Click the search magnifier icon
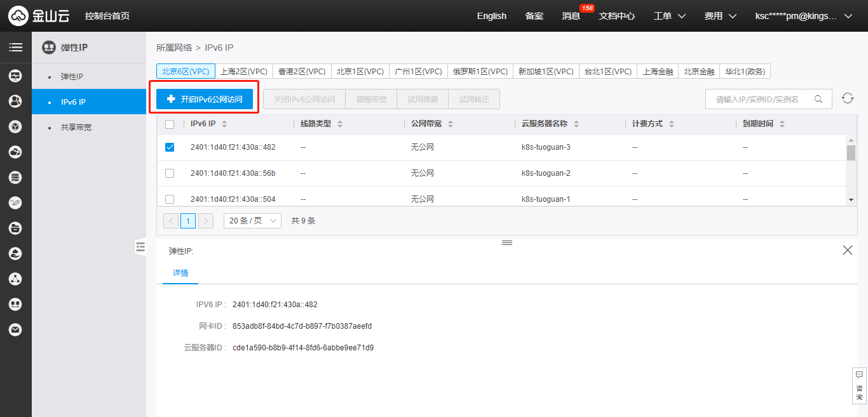The width and height of the screenshot is (868, 417). click(818, 99)
